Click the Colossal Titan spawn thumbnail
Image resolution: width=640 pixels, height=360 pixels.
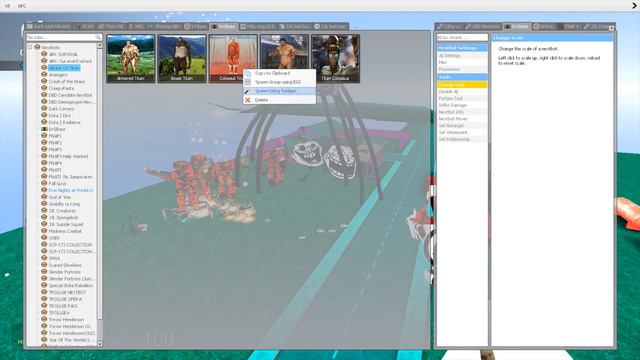pos(233,58)
